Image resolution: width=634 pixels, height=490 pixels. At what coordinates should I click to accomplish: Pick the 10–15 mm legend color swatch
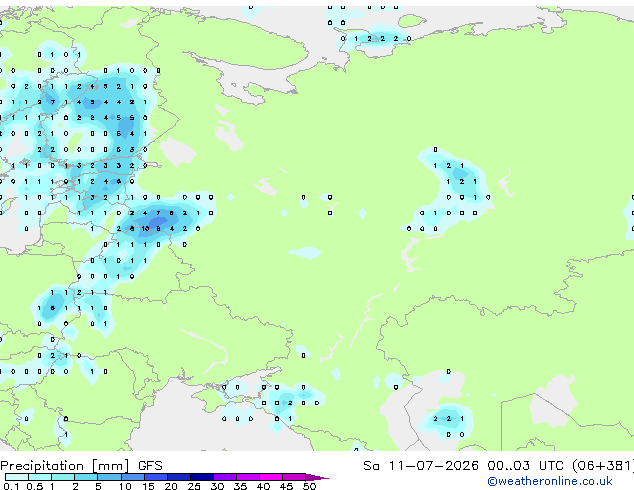[133, 477]
